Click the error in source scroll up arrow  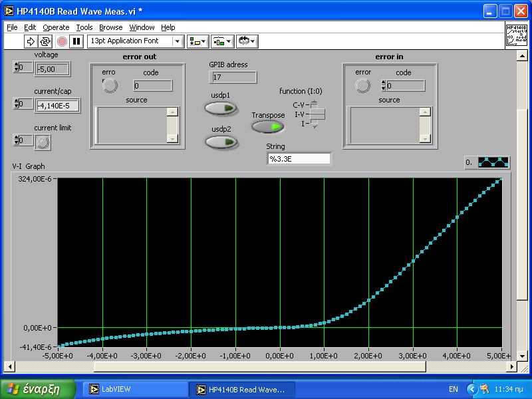[x=425, y=112]
